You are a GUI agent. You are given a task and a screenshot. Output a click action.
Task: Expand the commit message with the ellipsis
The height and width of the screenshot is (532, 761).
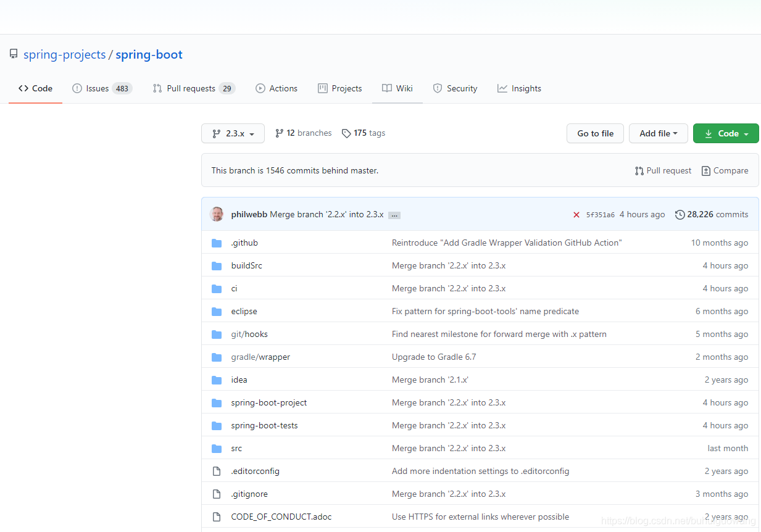[394, 214]
